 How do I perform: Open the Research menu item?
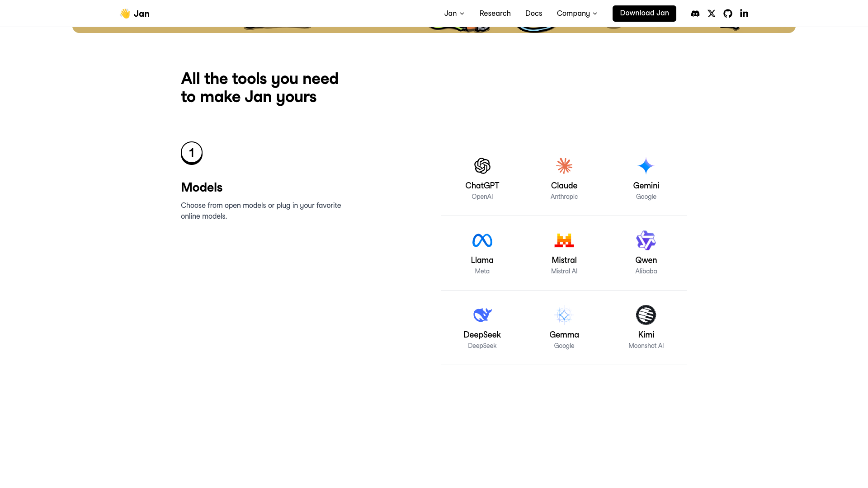(495, 14)
